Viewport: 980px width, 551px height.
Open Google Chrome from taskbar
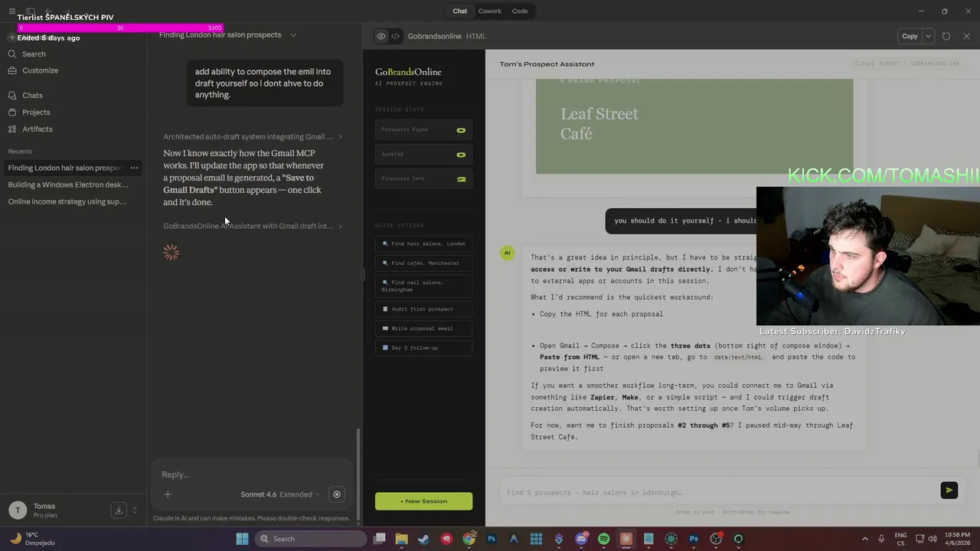pyautogui.click(x=469, y=539)
